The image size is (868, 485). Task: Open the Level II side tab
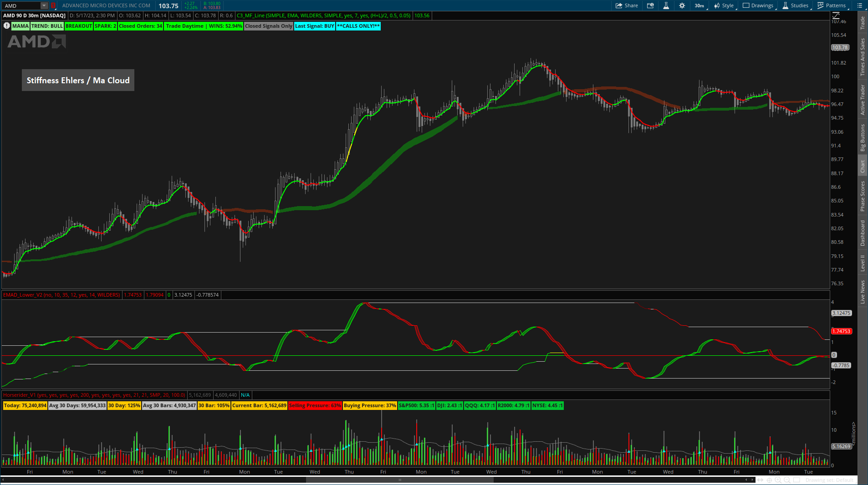pyautogui.click(x=863, y=263)
